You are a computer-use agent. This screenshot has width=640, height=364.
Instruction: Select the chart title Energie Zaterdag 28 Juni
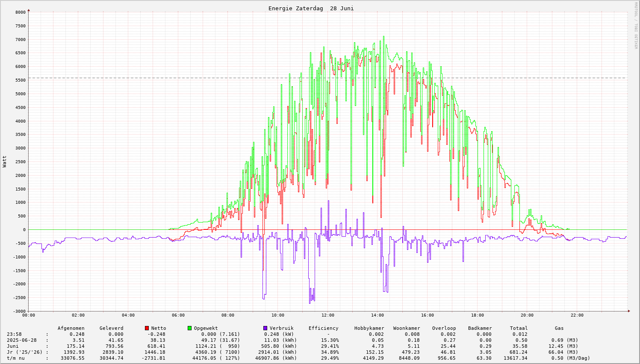[311, 9]
